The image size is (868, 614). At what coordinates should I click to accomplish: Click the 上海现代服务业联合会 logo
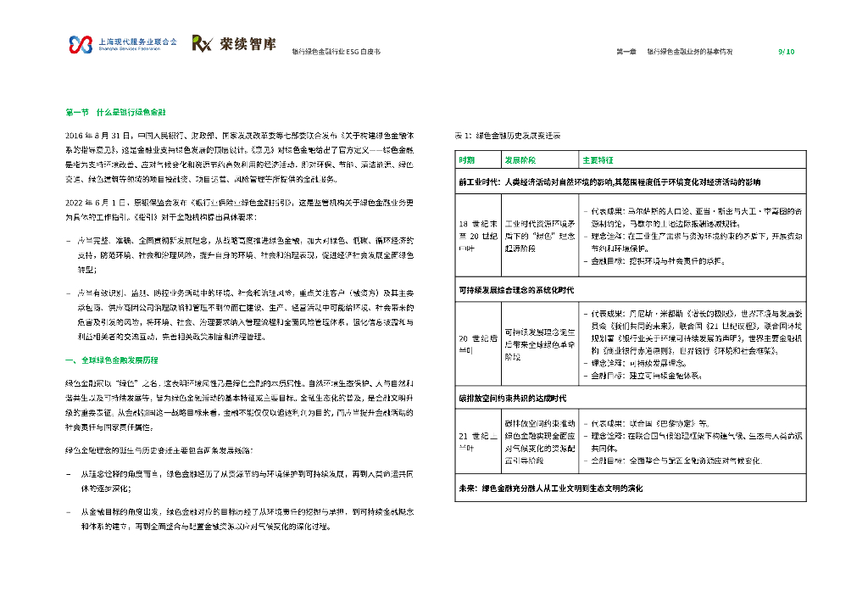123,44
